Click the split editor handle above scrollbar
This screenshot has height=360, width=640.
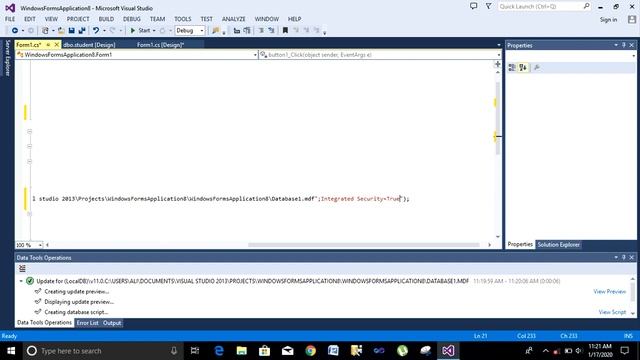click(x=498, y=64)
